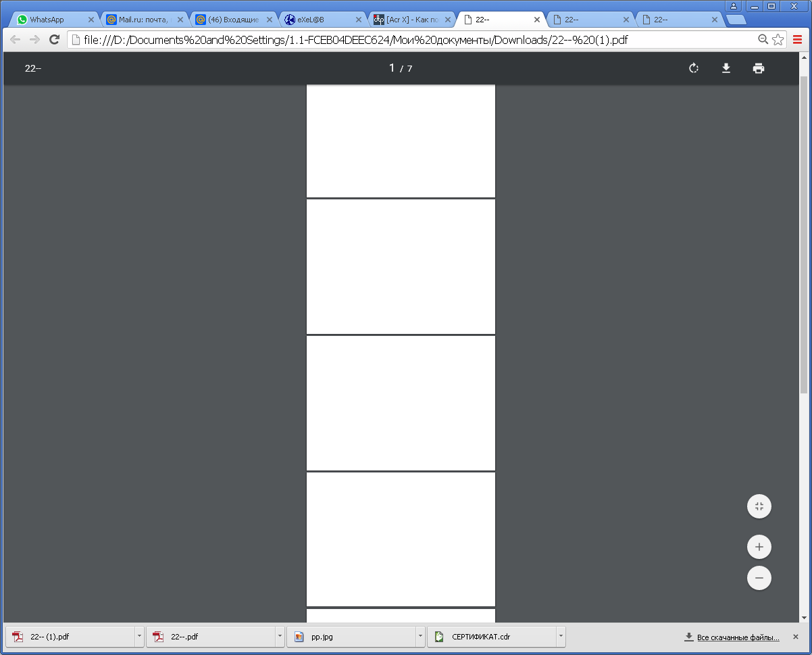
Task: Bookmark this page with the star
Action: tap(778, 40)
